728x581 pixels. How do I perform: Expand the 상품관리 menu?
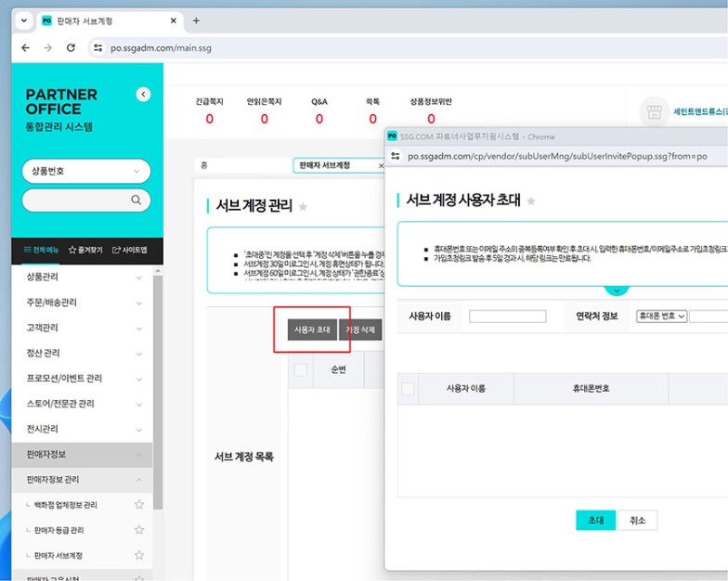(x=82, y=277)
